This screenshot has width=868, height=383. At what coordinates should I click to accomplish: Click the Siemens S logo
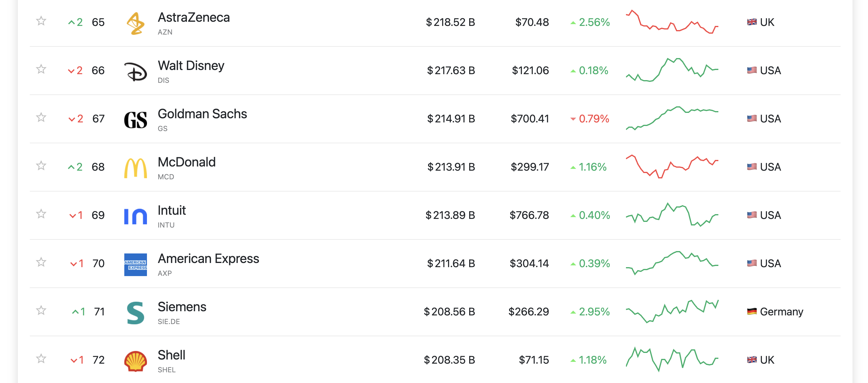[x=135, y=312]
